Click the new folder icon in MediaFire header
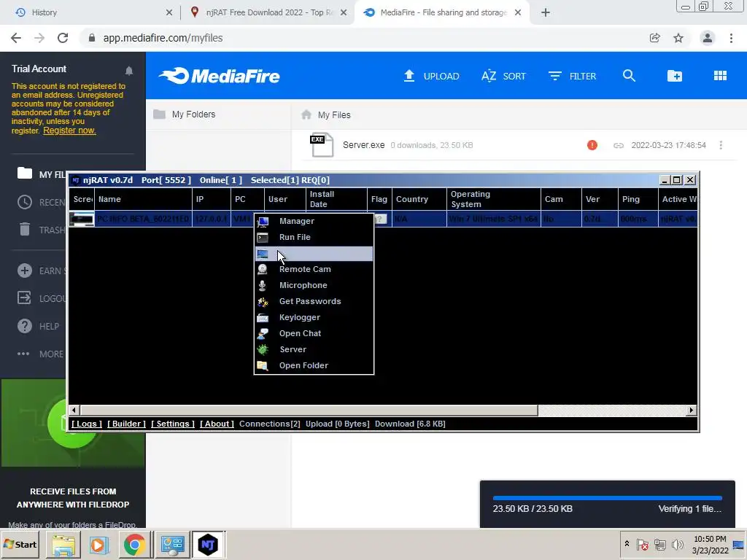 tap(675, 76)
